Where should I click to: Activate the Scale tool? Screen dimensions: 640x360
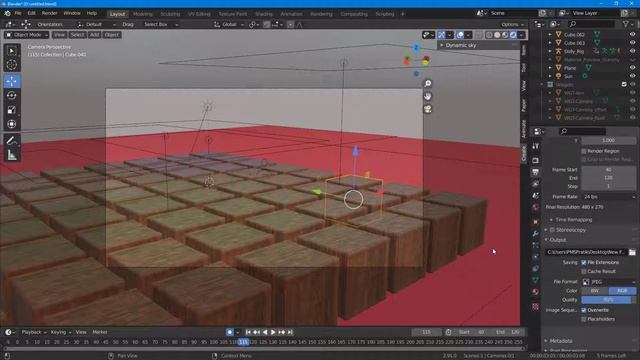[x=12, y=110]
